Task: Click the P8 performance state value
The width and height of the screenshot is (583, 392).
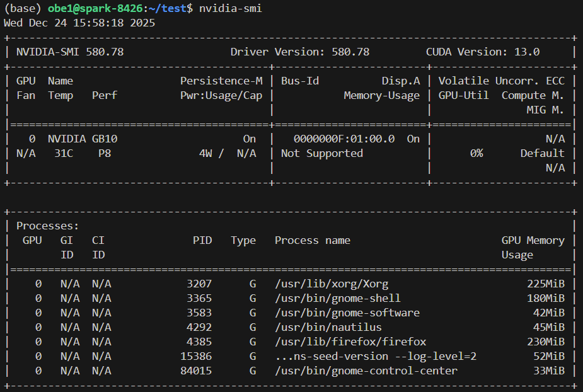Action: [105, 153]
